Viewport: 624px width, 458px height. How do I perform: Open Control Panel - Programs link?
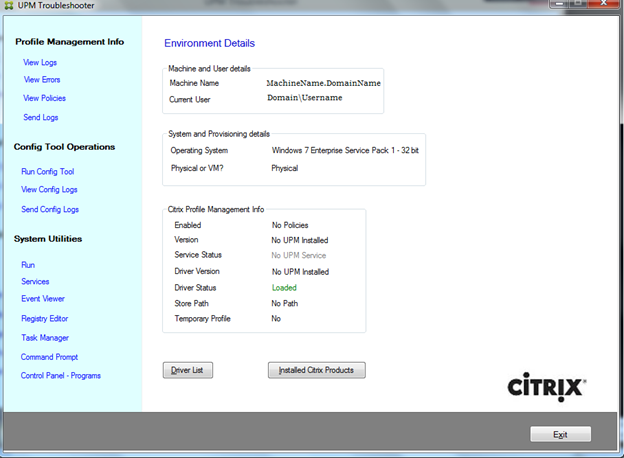click(61, 376)
